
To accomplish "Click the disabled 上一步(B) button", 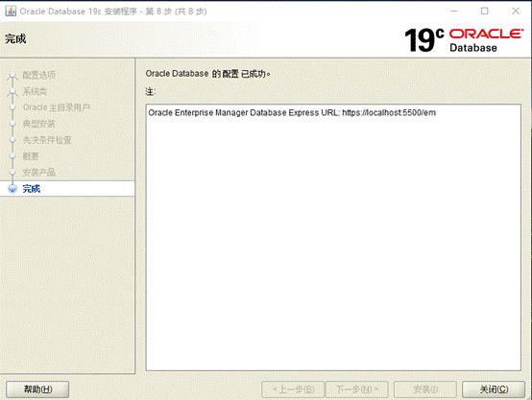I will [293, 389].
